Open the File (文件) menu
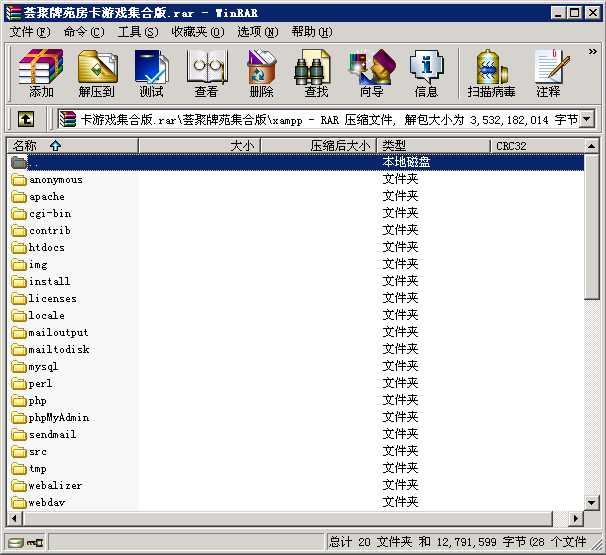The image size is (606, 555). [x=30, y=32]
